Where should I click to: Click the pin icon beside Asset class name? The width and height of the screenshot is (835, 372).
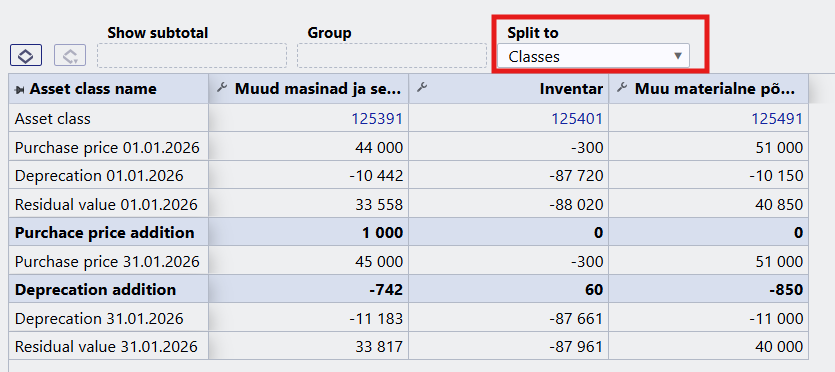click(x=20, y=89)
